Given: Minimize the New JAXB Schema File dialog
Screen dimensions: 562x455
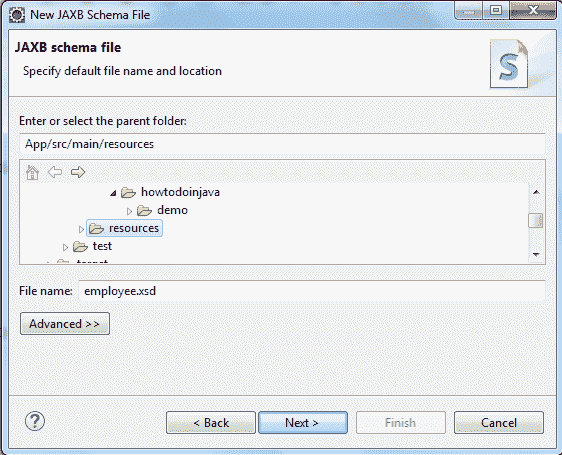Looking at the screenshot, I should click(x=468, y=10).
